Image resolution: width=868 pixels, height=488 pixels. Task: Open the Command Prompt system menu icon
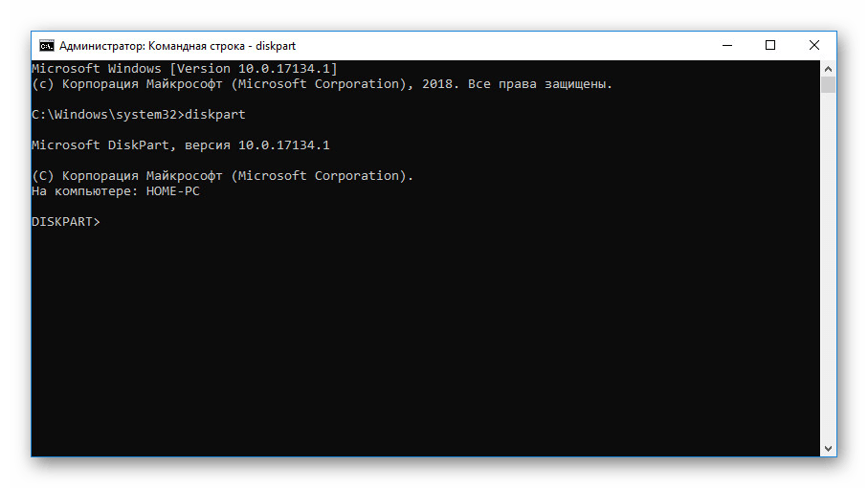45,45
